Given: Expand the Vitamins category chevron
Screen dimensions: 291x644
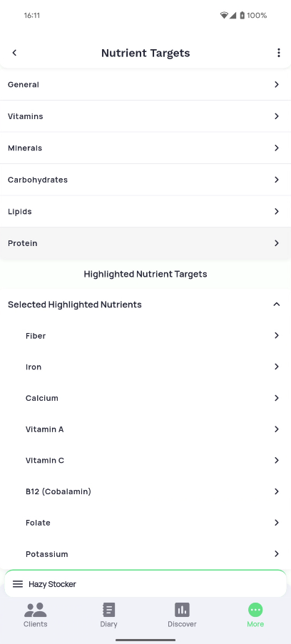Looking at the screenshot, I should 277,116.
